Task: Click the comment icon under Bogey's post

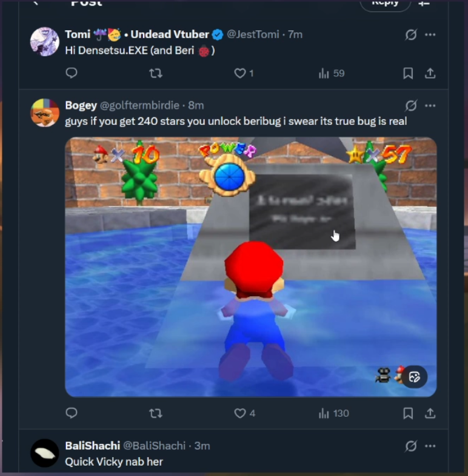Action: coord(72,413)
